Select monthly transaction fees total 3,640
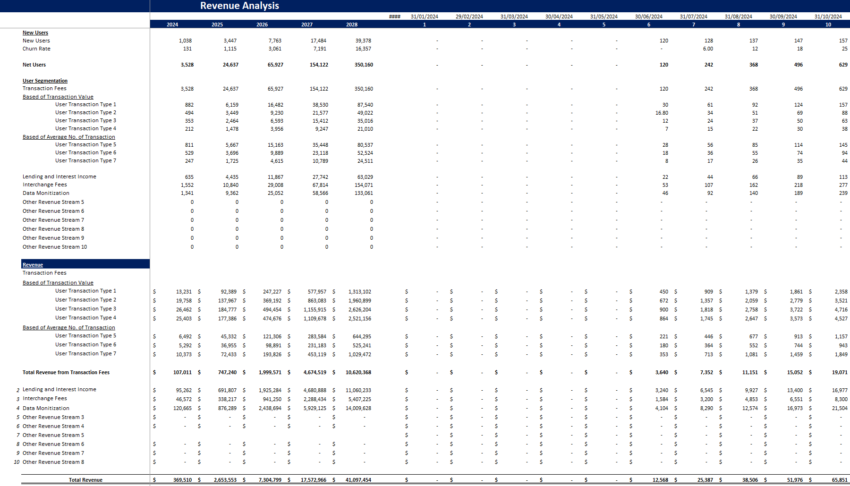 (x=662, y=372)
